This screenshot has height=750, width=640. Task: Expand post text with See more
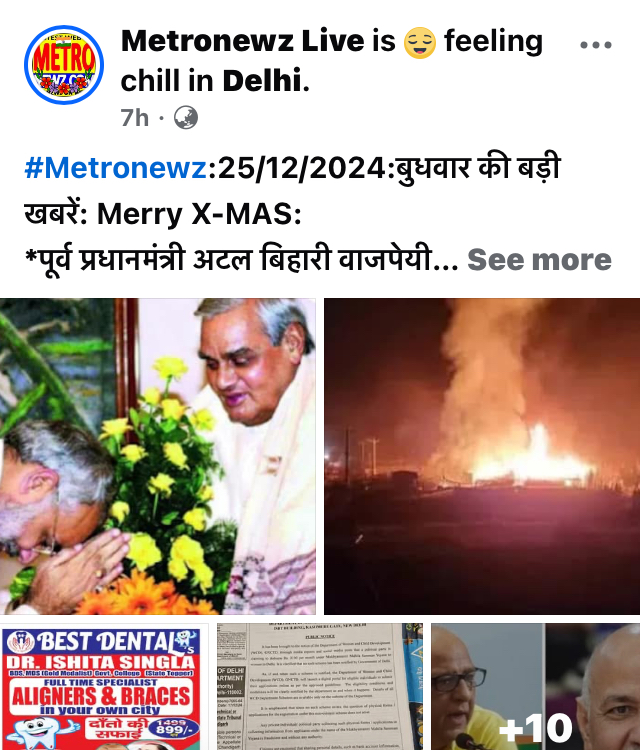pyautogui.click(x=539, y=260)
